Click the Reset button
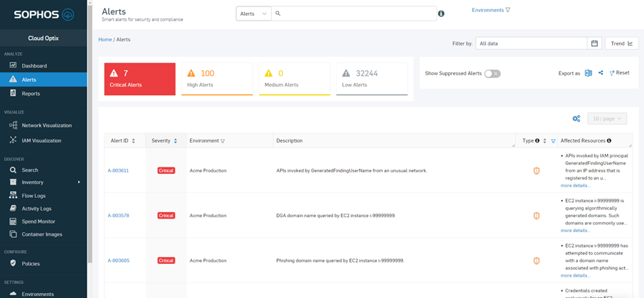The height and width of the screenshot is (298, 644). (x=619, y=73)
